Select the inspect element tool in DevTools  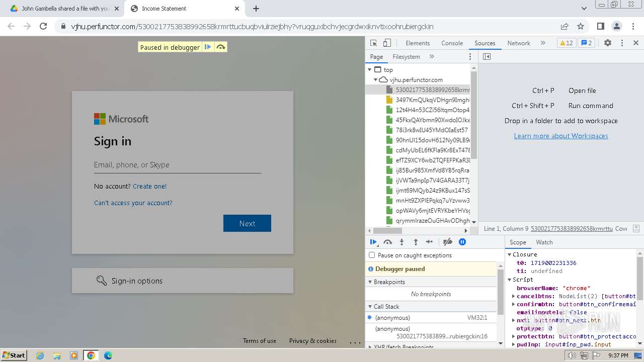click(x=373, y=43)
